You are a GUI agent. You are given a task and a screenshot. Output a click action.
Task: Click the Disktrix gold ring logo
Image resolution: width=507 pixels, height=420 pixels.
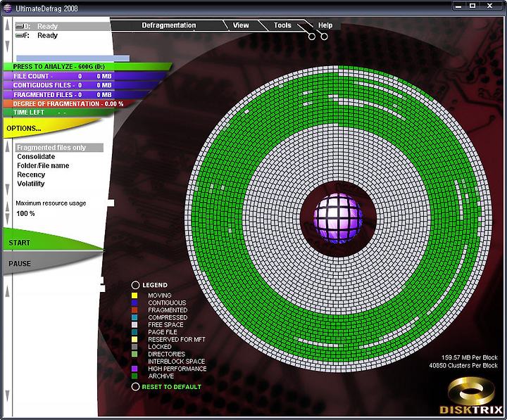pyautogui.click(x=471, y=391)
